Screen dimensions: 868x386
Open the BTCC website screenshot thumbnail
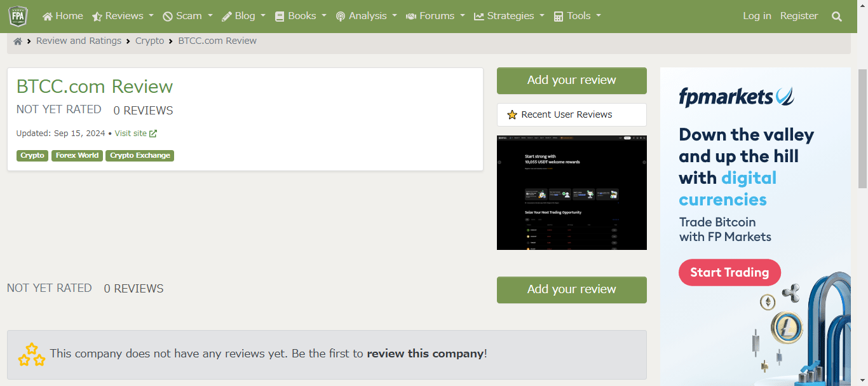[571, 192]
